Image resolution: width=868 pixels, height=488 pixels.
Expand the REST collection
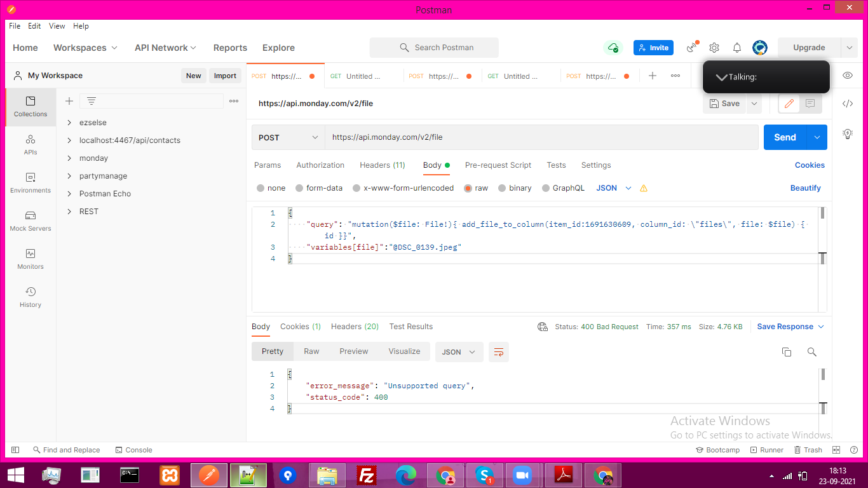tap(69, 212)
